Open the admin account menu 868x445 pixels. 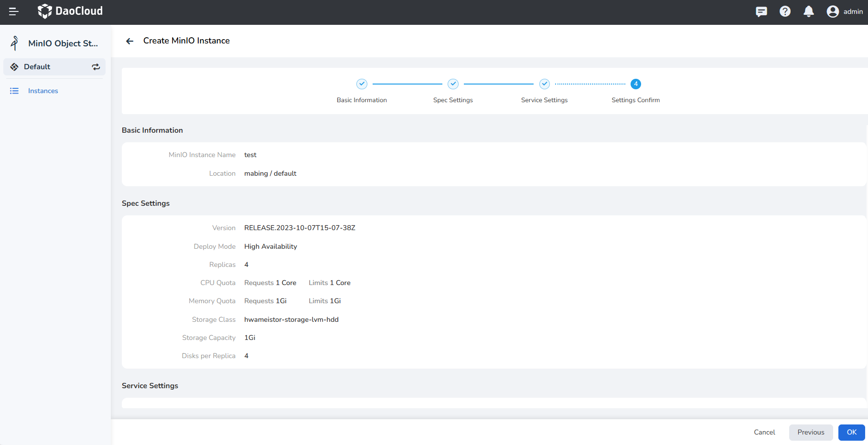[852, 11]
